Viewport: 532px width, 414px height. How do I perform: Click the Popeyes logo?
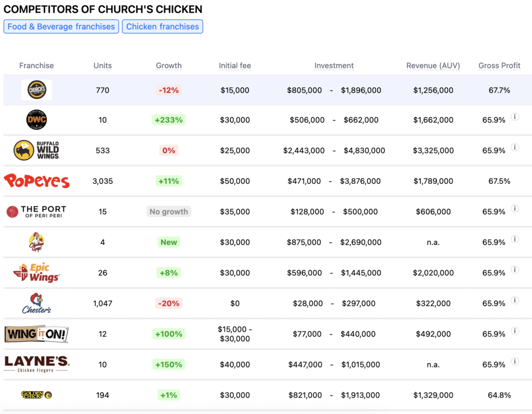tap(37, 181)
